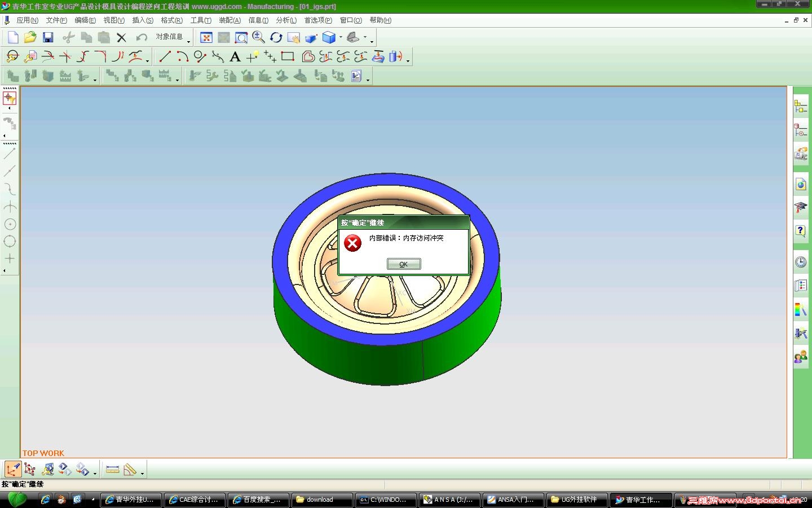
Task: Click the Zoom in/out magnifier icon
Action: [x=259, y=37]
